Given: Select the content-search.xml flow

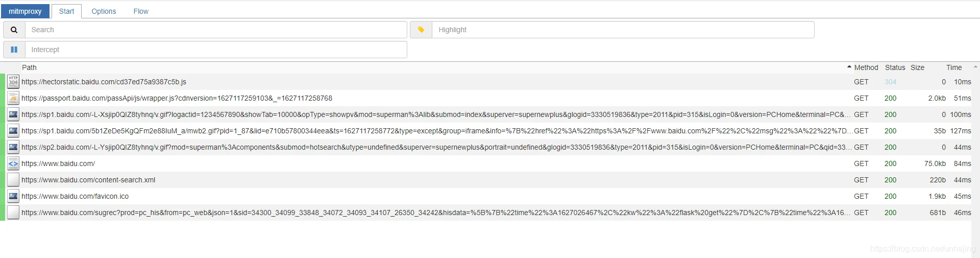Looking at the screenshot, I should (x=485, y=180).
